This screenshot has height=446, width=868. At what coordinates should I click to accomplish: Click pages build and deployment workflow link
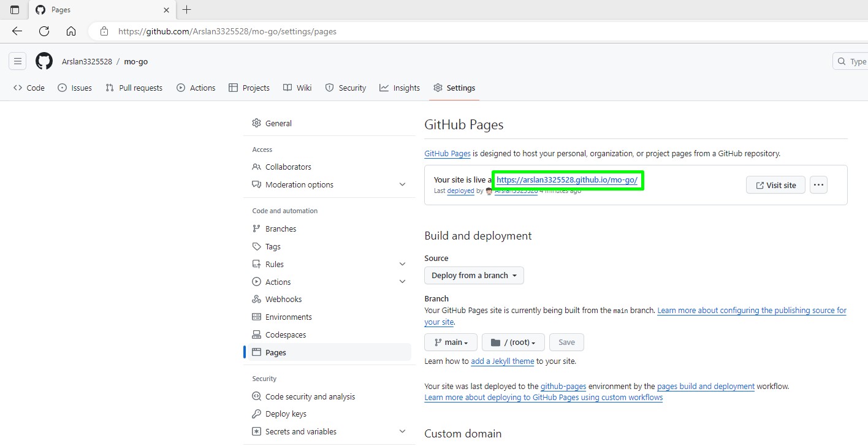point(706,387)
